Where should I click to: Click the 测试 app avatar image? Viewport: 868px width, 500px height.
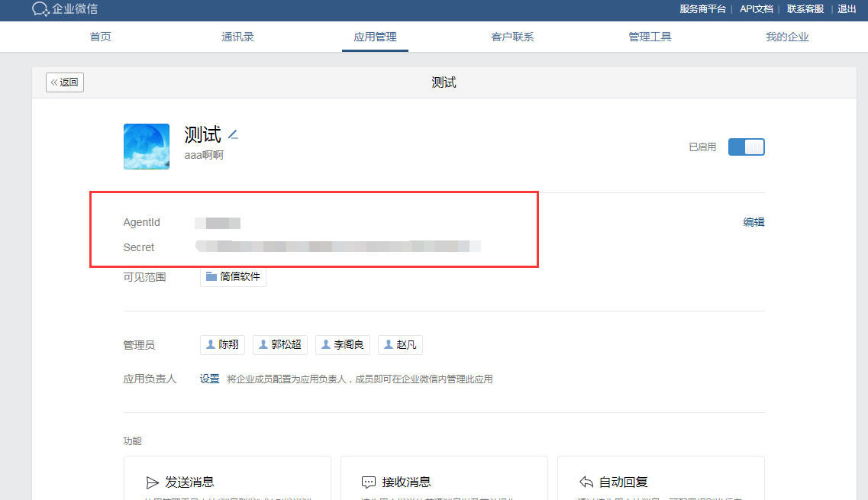[146, 146]
